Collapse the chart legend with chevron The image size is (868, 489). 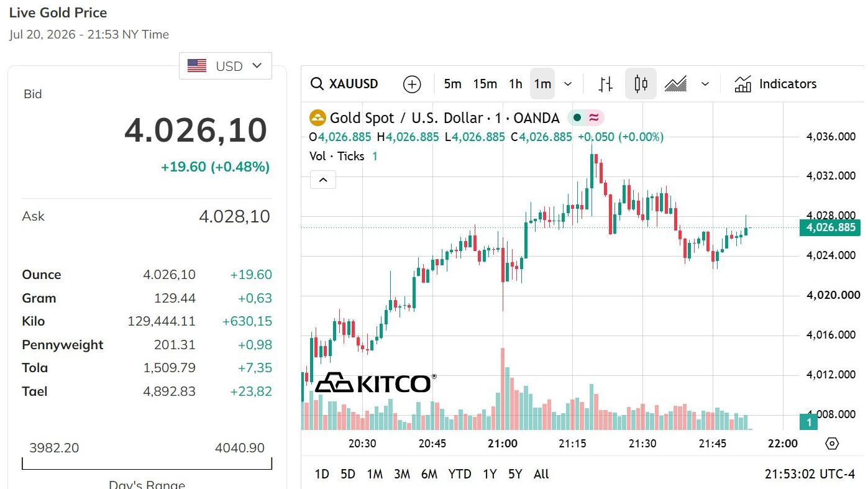323,180
